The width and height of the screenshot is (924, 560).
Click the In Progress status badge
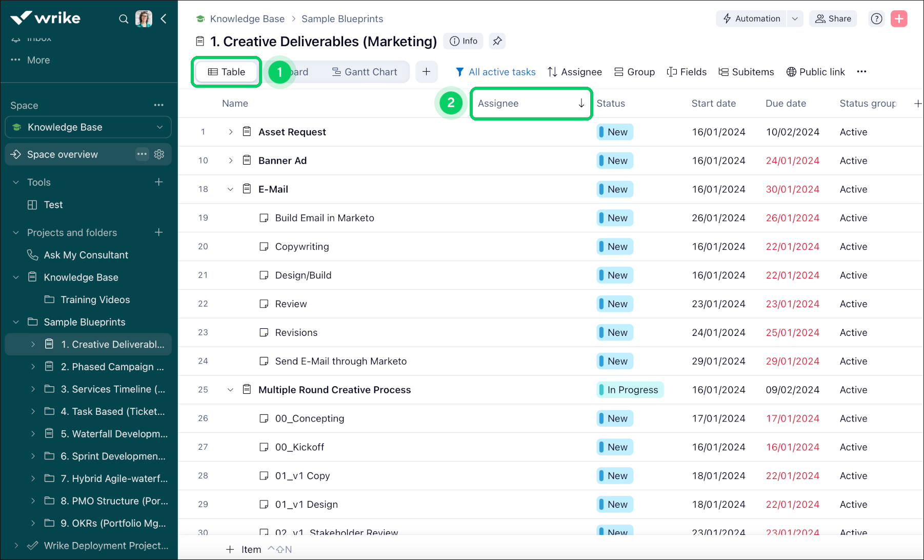pos(630,390)
